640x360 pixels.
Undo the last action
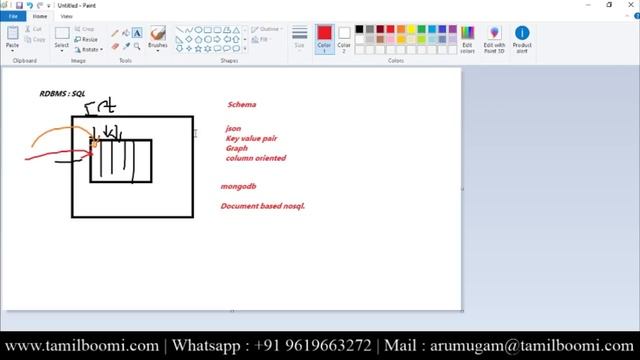click(30, 6)
